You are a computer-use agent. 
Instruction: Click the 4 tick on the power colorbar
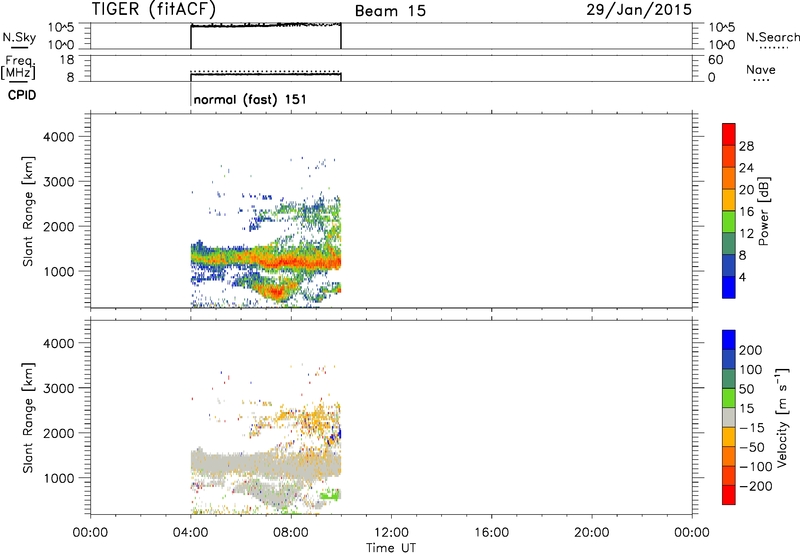742,277
